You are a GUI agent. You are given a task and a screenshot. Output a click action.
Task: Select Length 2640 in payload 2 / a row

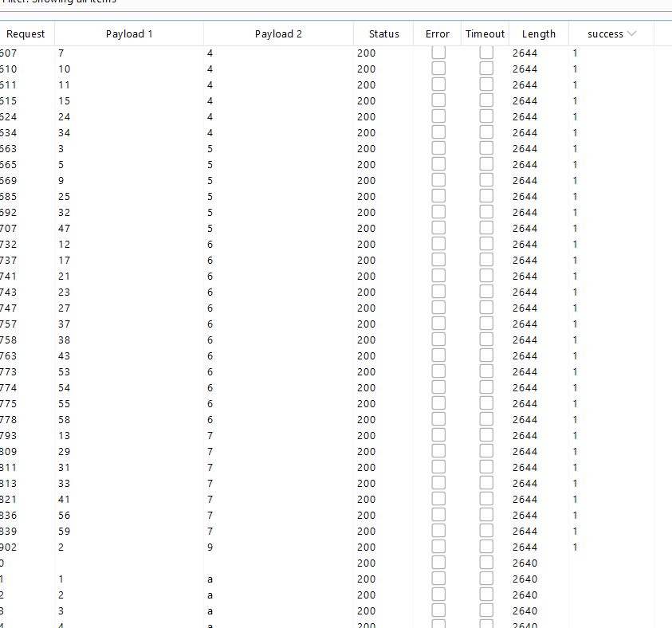(525, 595)
